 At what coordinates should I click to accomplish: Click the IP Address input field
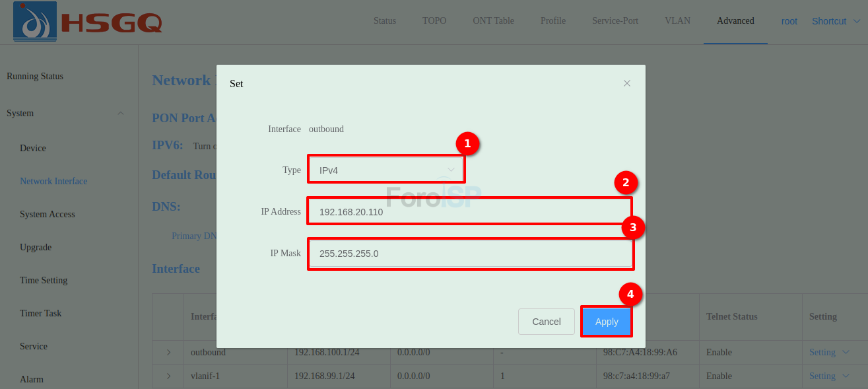(469, 212)
